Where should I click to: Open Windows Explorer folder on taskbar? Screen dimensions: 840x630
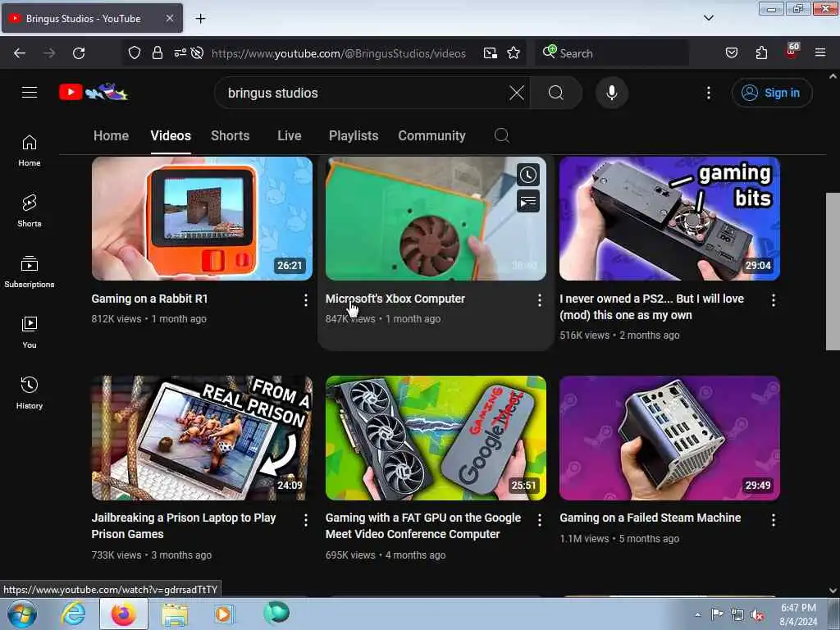pyautogui.click(x=175, y=614)
